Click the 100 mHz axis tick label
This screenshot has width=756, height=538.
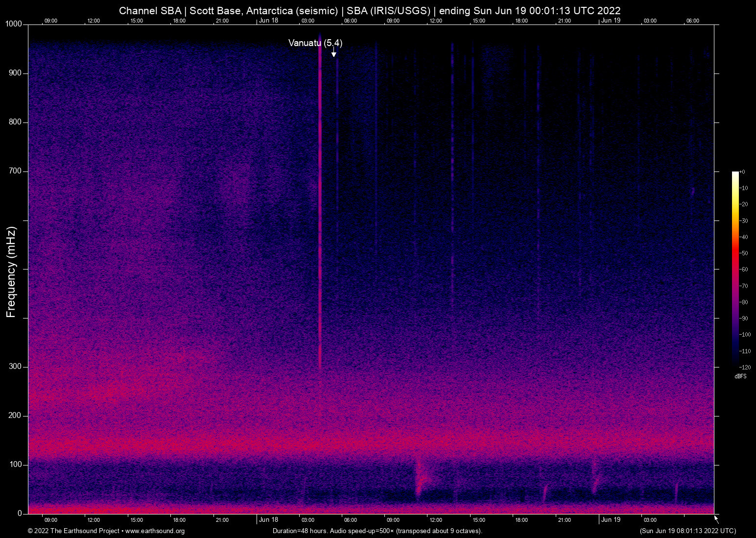click(x=15, y=465)
